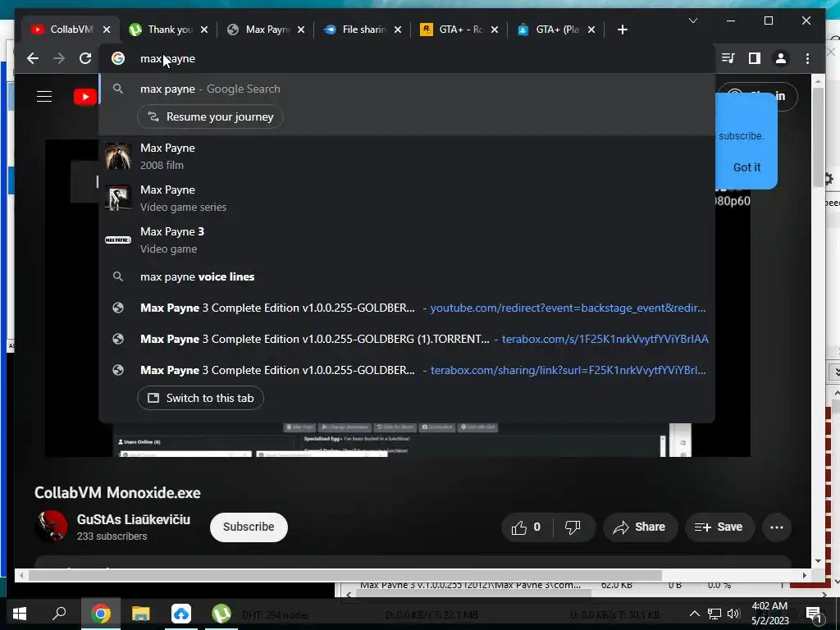Like the CollabVM Monoxide.exe video
Viewport: 840px width, 630px height.
tap(526, 527)
